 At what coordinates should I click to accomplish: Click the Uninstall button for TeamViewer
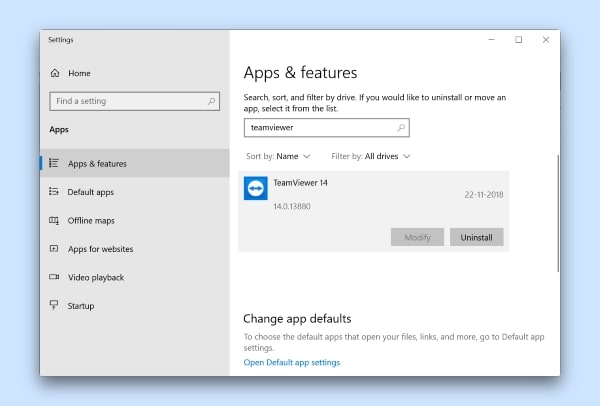476,237
